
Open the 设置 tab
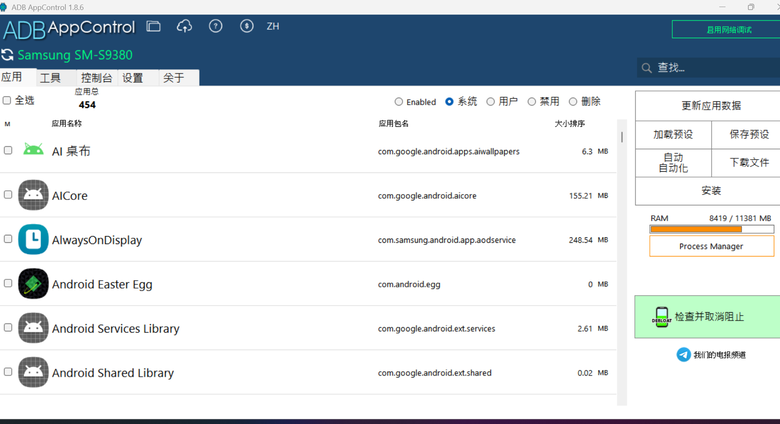[138, 78]
